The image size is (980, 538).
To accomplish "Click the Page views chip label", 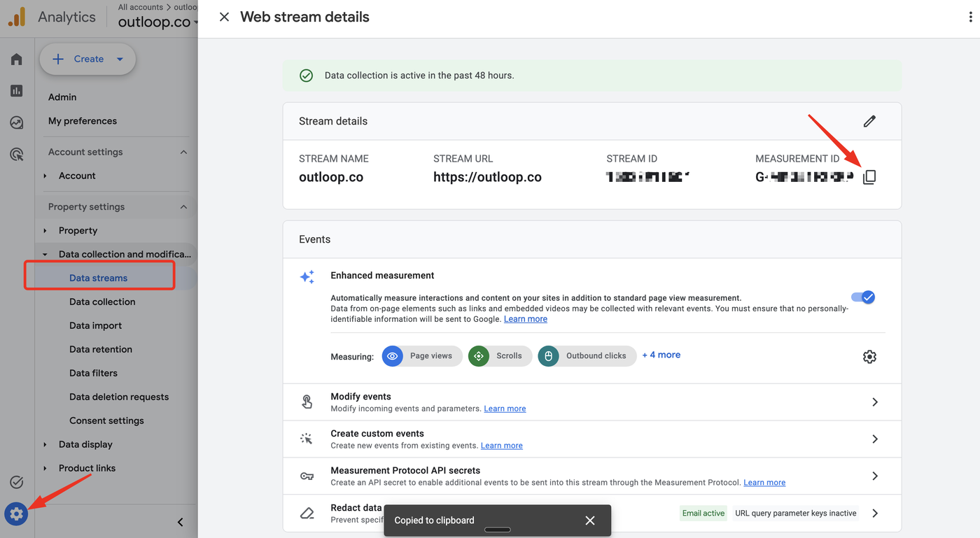I will 431,356.
